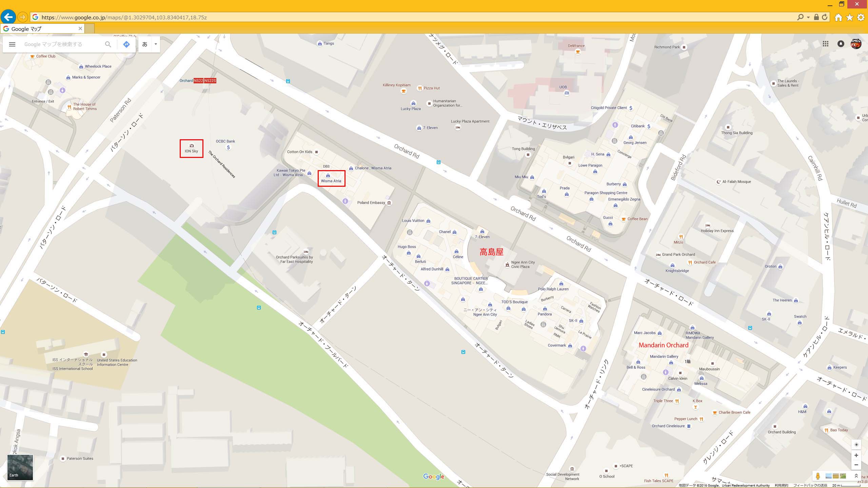Open the Google apps grid
This screenshot has height=488, width=868.
[826, 44]
